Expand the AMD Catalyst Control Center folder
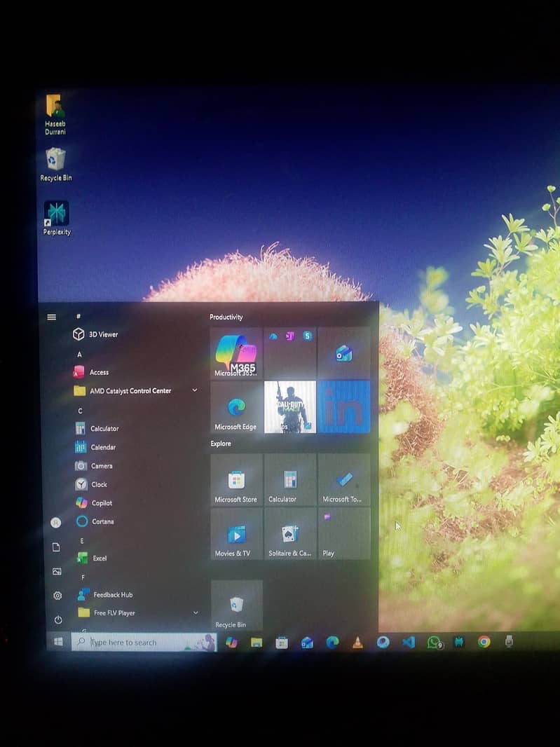The height and width of the screenshot is (747, 560). coord(136,390)
